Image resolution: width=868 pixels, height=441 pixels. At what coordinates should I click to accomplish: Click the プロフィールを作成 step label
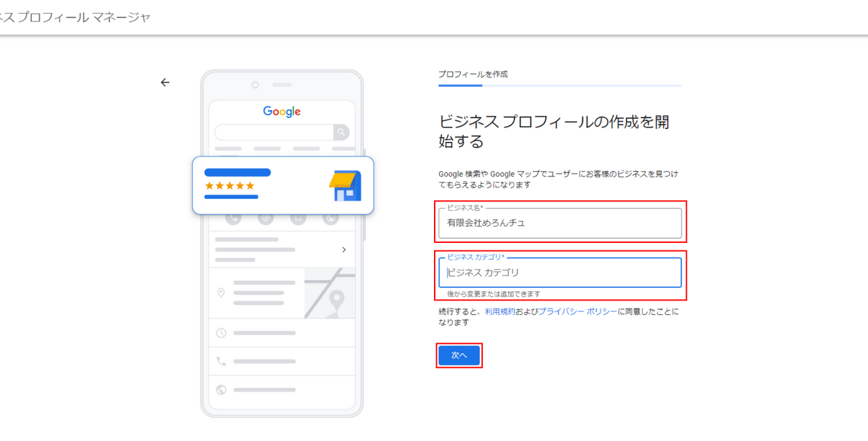pos(473,75)
